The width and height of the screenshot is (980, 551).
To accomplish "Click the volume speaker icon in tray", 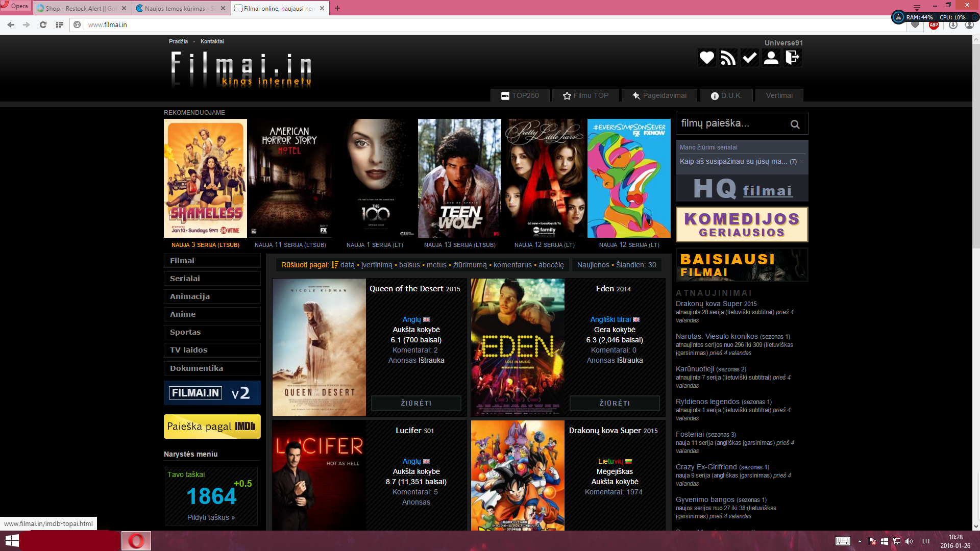I will coord(909,541).
